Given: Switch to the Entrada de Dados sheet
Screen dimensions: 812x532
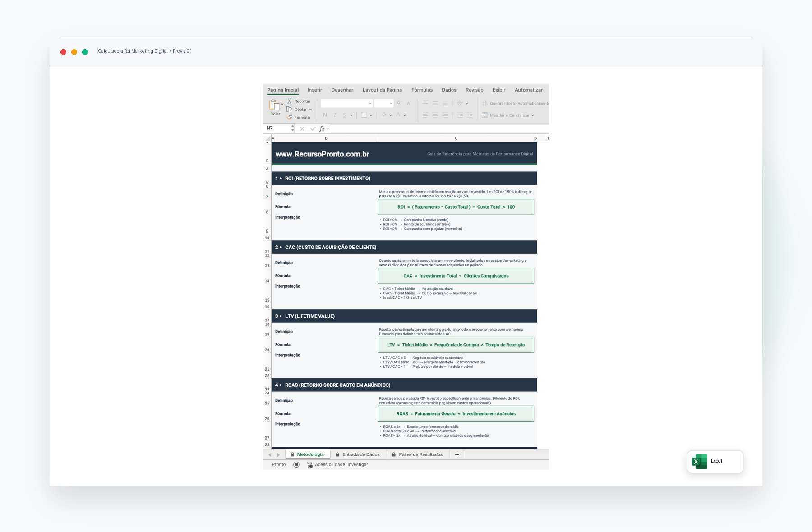Looking at the screenshot, I should click(358, 454).
